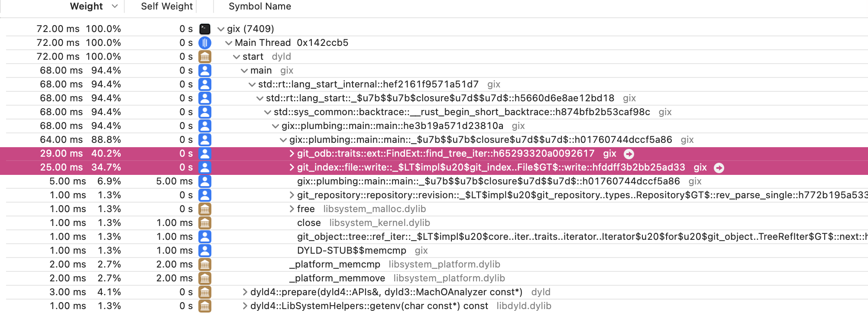The width and height of the screenshot is (868, 316).
Task: Collapse the start dyld node
Action: (236, 57)
